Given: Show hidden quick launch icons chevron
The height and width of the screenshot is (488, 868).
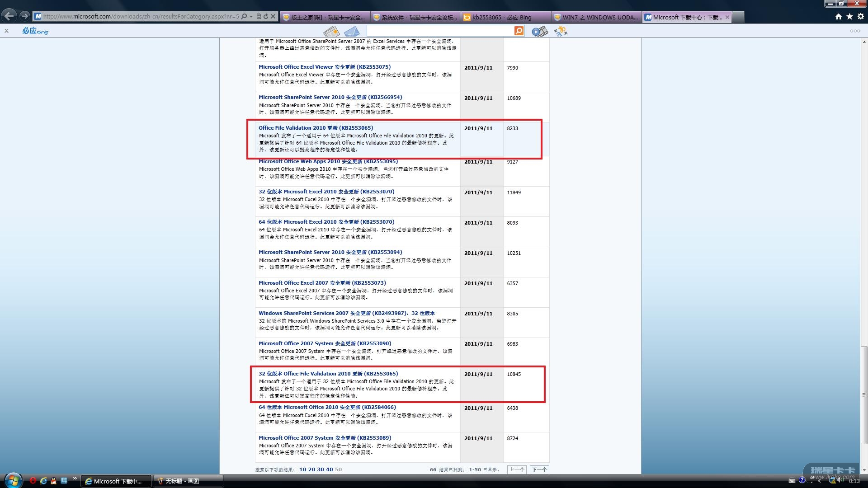Looking at the screenshot, I should click(75, 479).
